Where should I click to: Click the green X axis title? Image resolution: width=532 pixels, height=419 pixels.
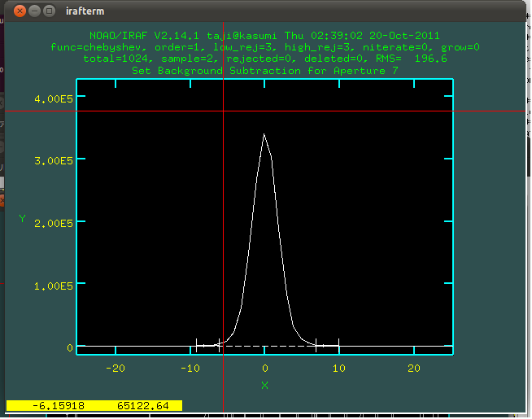pos(265,386)
